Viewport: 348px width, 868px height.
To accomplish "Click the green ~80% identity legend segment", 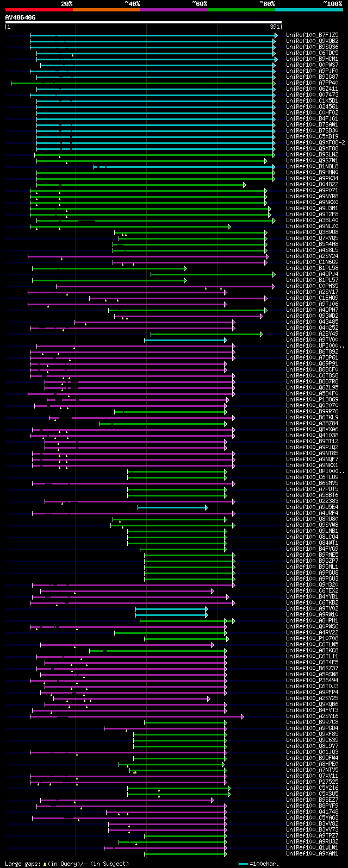I will 241,10.
